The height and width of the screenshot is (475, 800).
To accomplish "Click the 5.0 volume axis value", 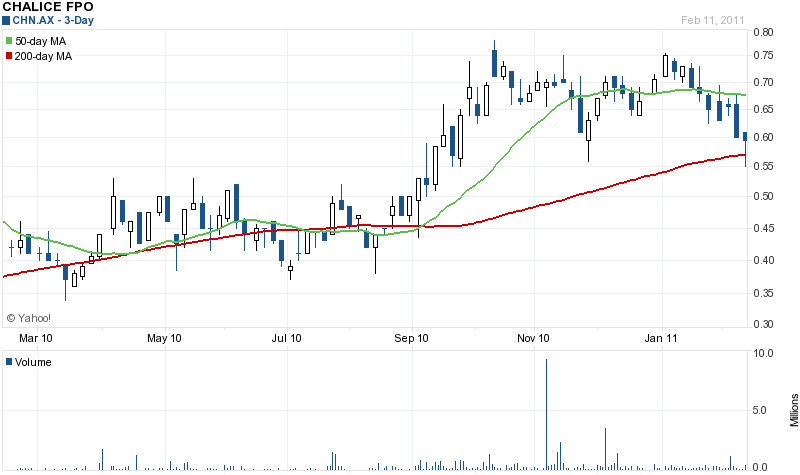I will click(x=760, y=410).
